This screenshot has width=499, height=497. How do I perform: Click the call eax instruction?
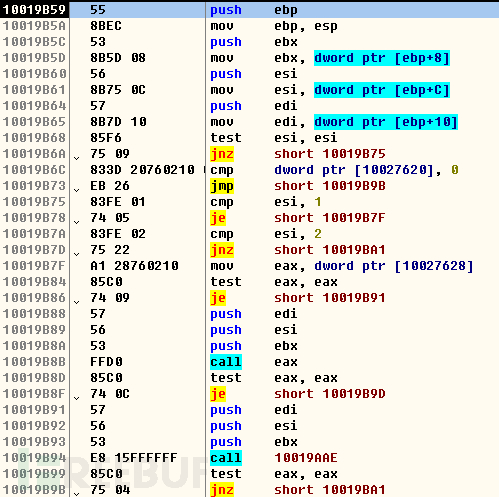click(x=254, y=362)
